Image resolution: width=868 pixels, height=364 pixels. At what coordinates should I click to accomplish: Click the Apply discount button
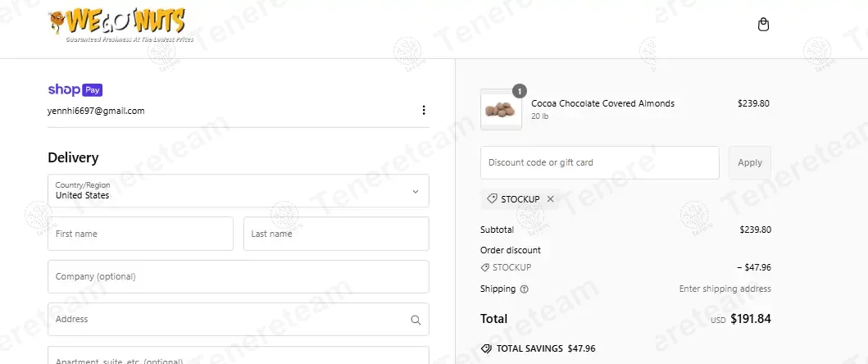pyautogui.click(x=749, y=162)
